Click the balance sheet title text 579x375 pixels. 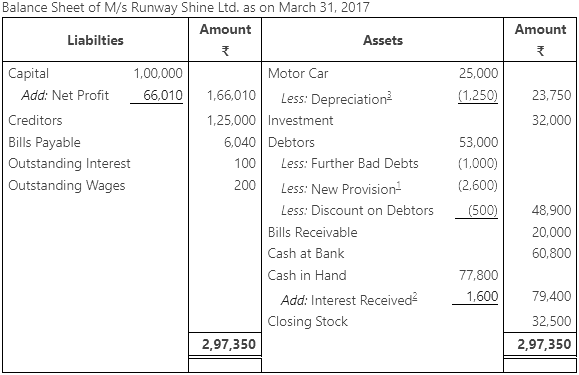(x=186, y=7)
